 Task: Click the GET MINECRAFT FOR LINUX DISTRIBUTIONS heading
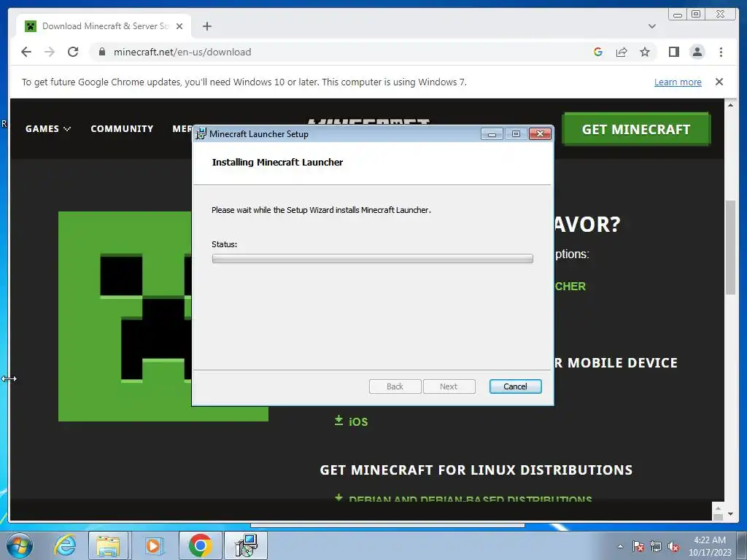pos(476,470)
